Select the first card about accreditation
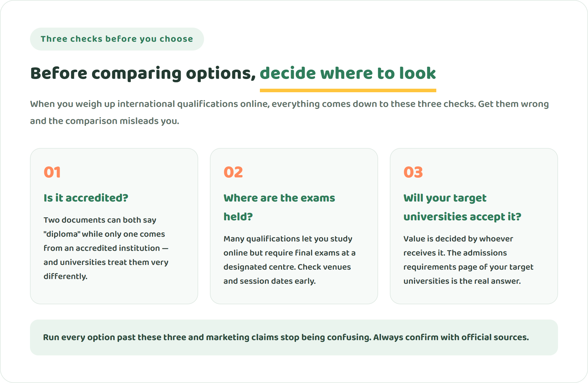This screenshot has width=588, height=383. [114, 226]
